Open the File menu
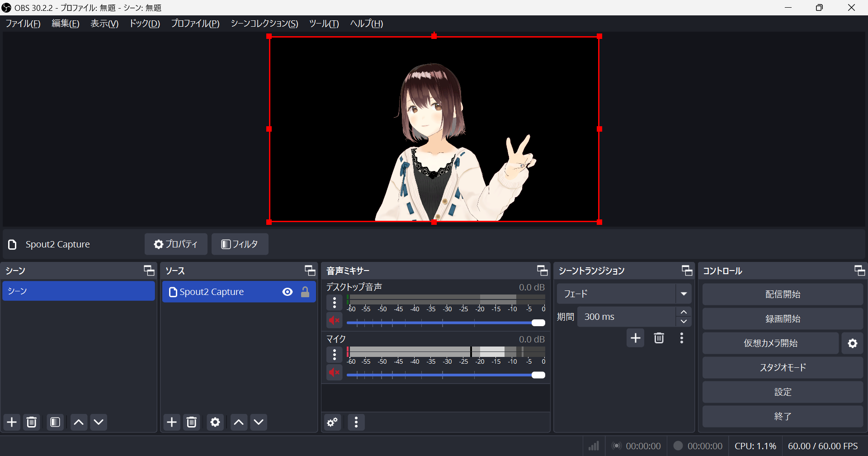The width and height of the screenshot is (868, 456). 23,24
